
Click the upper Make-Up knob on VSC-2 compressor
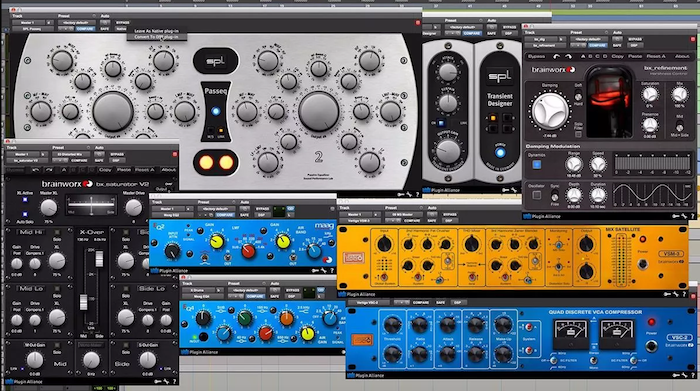[503, 325]
